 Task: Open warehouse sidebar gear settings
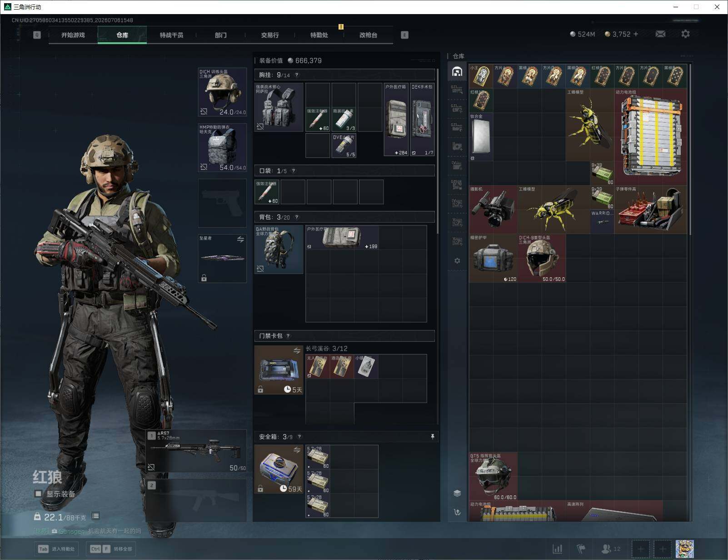pos(457,261)
